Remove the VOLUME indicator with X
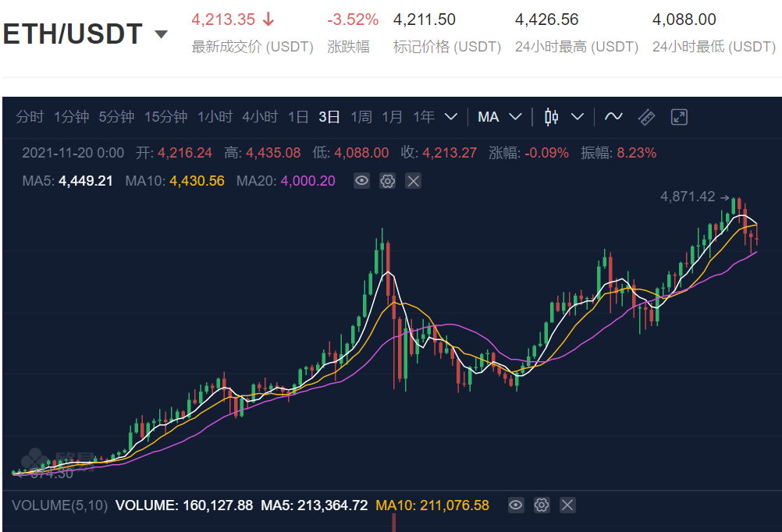The height and width of the screenshot is (532, 782). 567,505
